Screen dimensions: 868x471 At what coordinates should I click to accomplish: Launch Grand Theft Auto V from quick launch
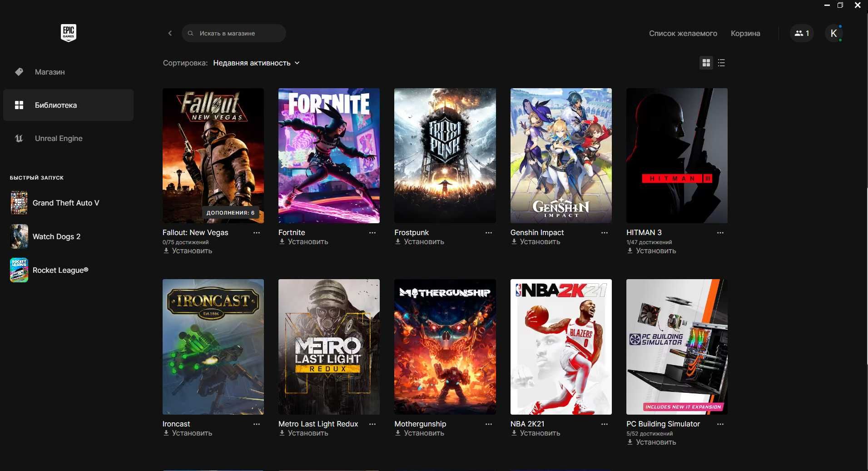(55, 203)
